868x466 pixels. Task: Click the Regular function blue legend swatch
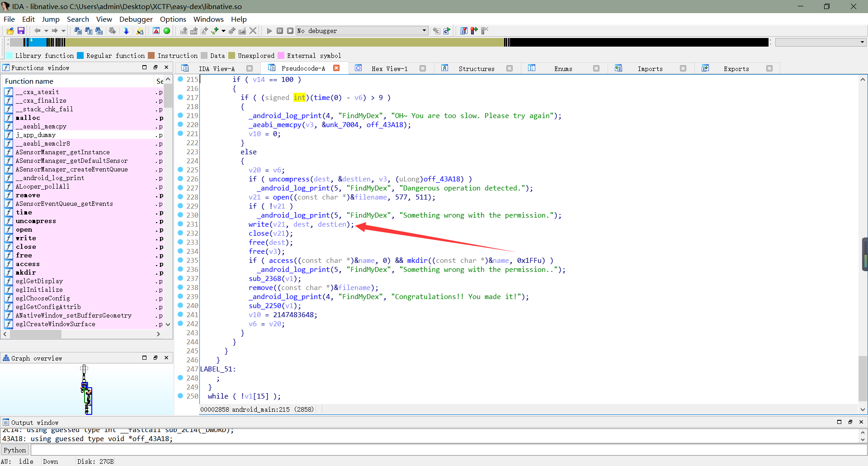pyautogui.click(x=80, y=56)
